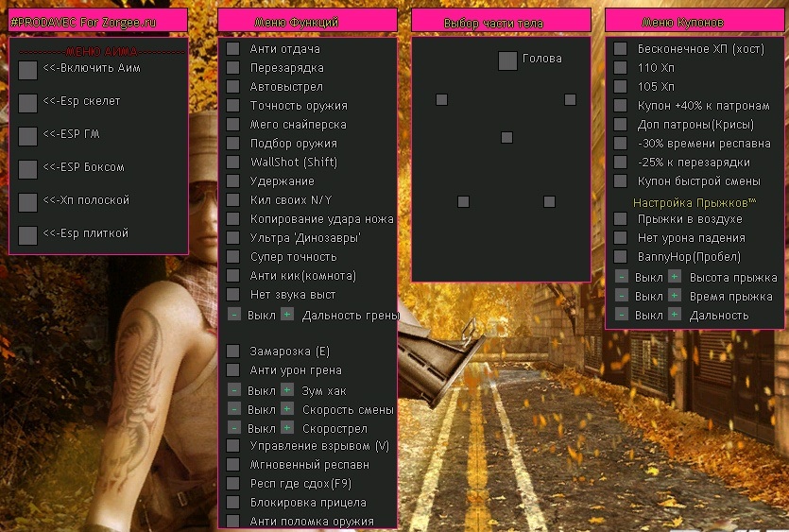This screenshot has height=532, width=789.
Task: Enable Подбор оружия checkbox
Action: pos(233,143)
